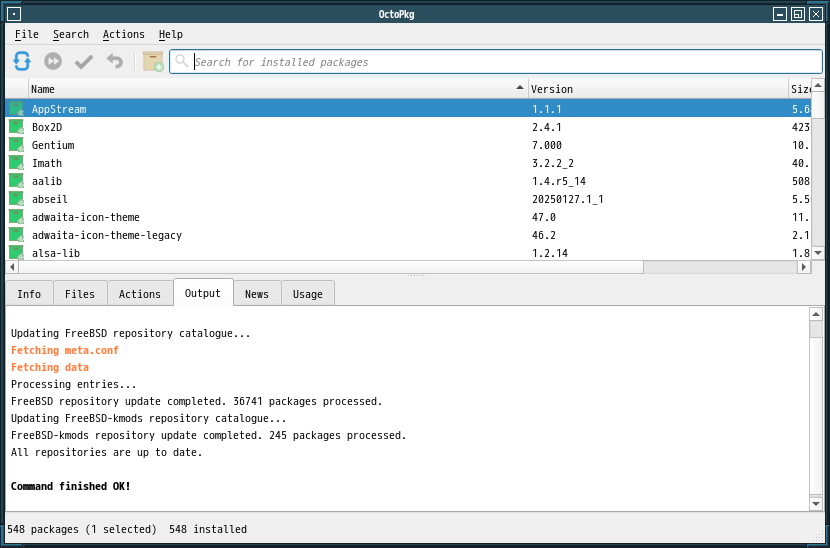
Task: Click the magnifier icon in search field
Action: [x=182, y=61]
